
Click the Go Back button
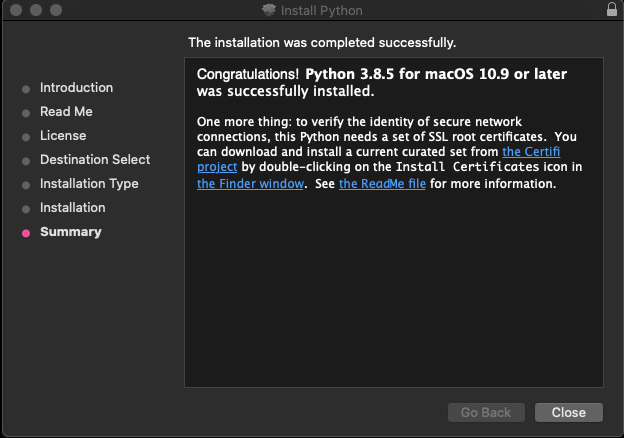(486, 412)
